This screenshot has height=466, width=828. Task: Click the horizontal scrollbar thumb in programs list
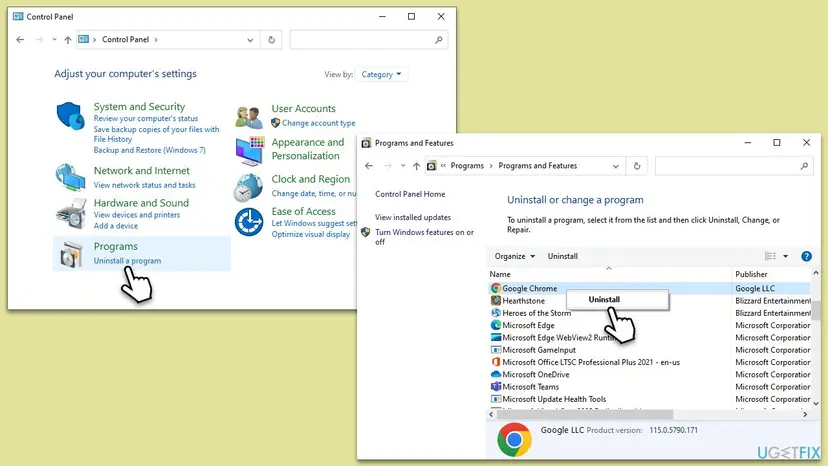585,415
